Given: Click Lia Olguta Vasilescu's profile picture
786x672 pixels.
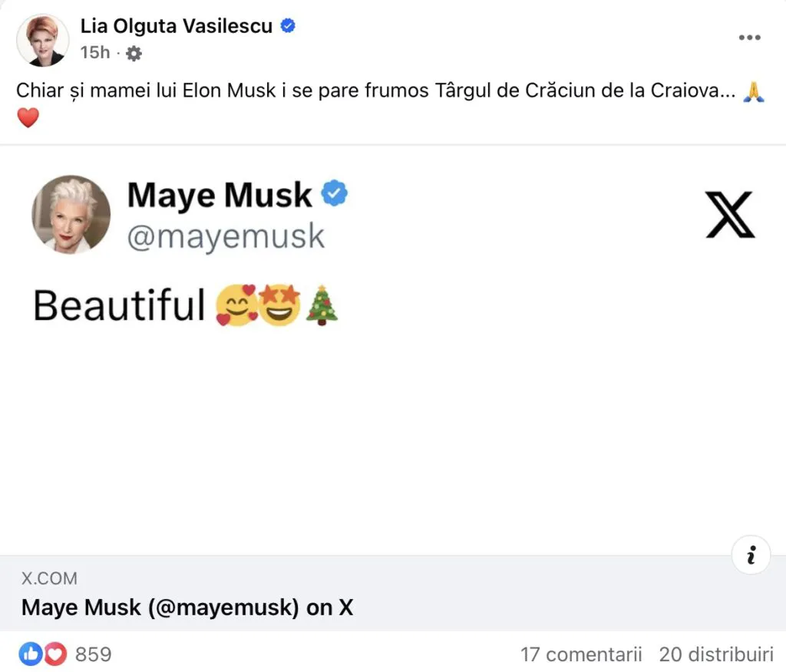Looking at the screenshot, I should click(x=41, y=40).
